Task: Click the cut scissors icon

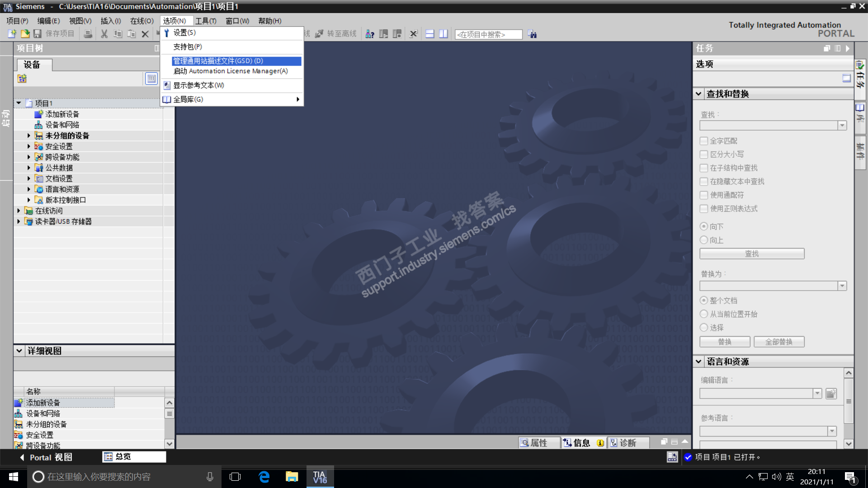Action: 104,34
